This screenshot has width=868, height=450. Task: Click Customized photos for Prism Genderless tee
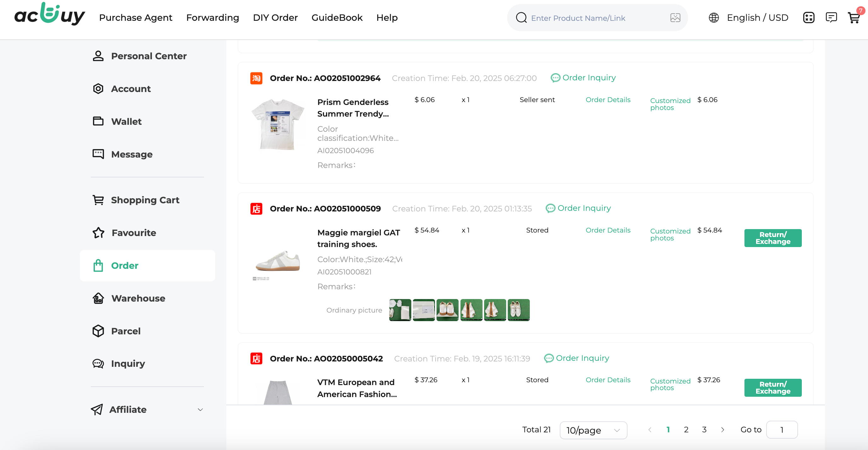tap(670, 104)
